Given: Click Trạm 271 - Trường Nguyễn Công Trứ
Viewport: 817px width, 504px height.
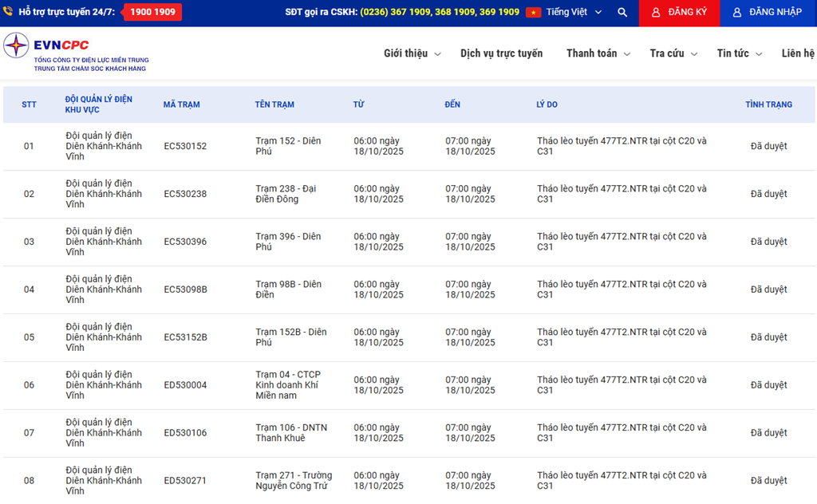Looking at the screenshot, I should (x=294, y=481).
